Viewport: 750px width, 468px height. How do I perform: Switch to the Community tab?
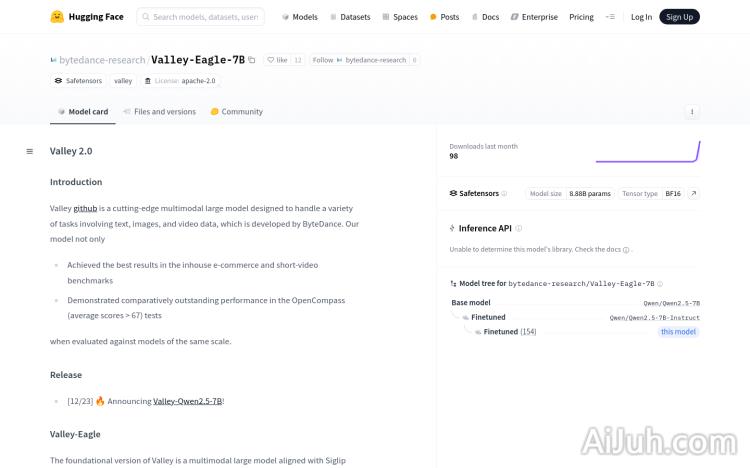point(237,111)
